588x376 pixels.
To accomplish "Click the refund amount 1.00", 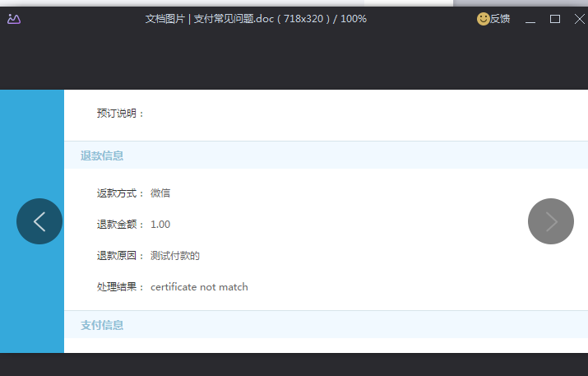I will pos(160,225).
